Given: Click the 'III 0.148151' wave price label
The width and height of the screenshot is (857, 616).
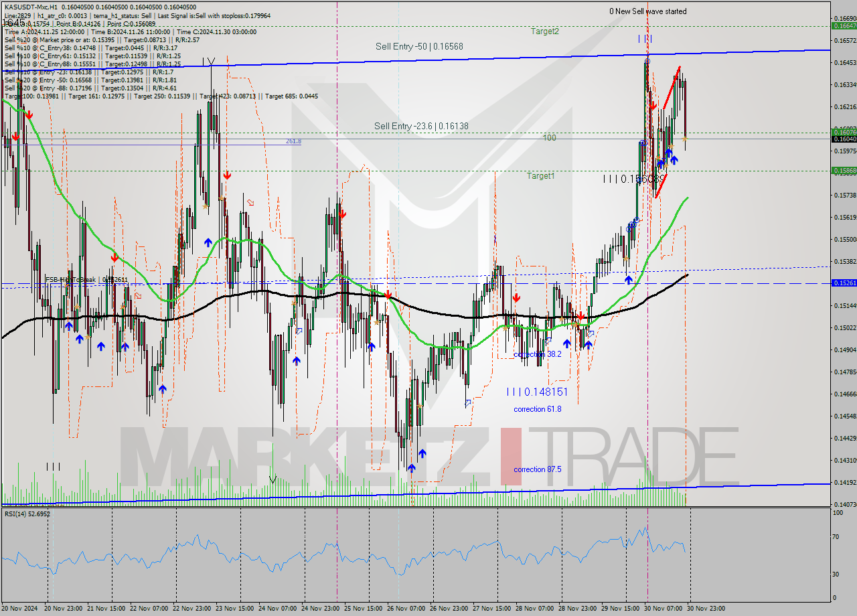Looking at the screenshot, I should (x=537, y=392).
